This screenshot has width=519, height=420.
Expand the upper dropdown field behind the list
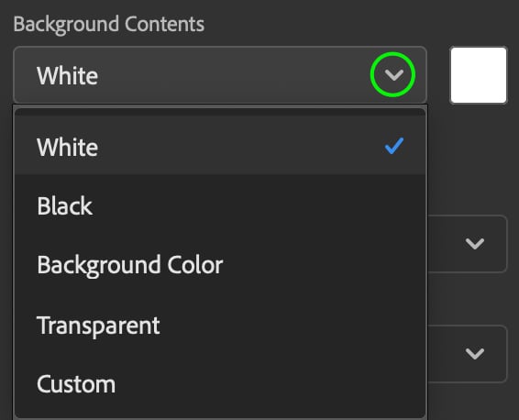click(468, 244)
